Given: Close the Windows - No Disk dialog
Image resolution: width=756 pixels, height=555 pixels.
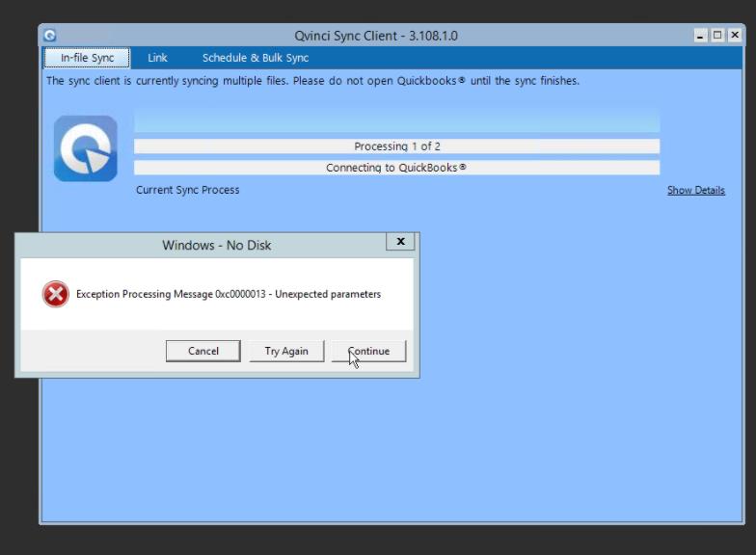Looking at the screenshot, I should click(x=400, y=242).
